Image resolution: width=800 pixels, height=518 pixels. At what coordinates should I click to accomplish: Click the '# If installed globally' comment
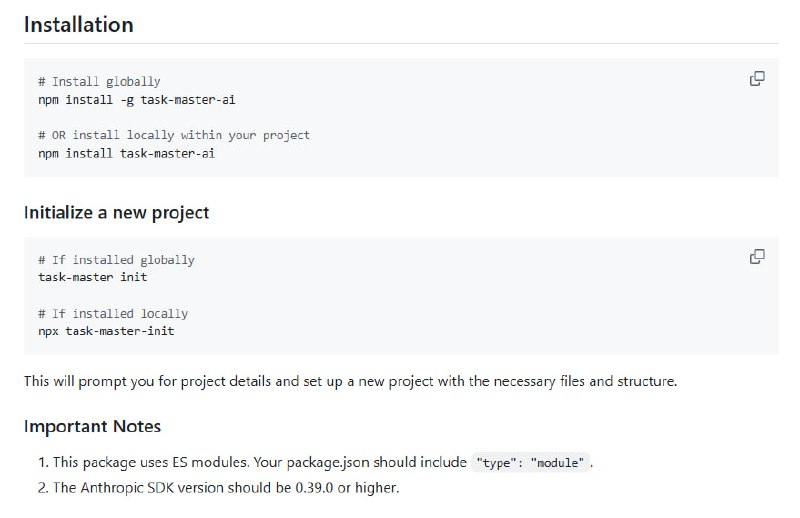point(116,260)
